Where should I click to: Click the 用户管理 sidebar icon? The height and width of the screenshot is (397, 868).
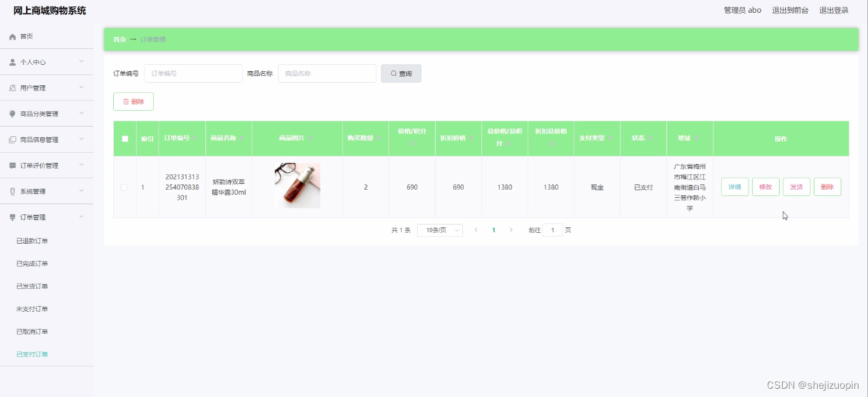(x=13, y=88)
